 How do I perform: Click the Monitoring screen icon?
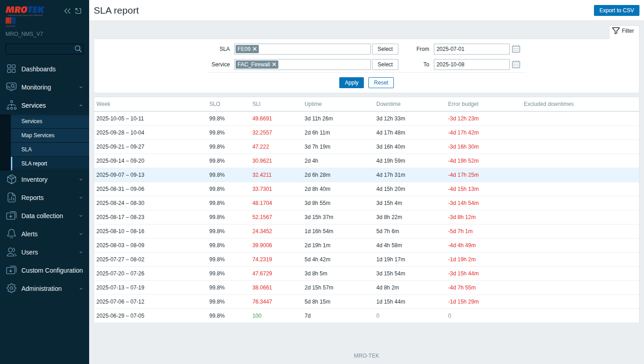[x=11, y=87]
